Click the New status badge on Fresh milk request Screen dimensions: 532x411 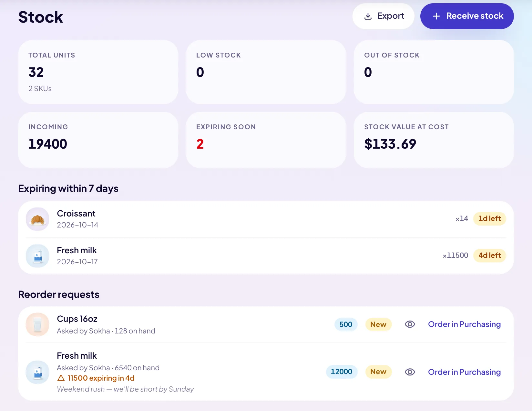coord(378,372)
